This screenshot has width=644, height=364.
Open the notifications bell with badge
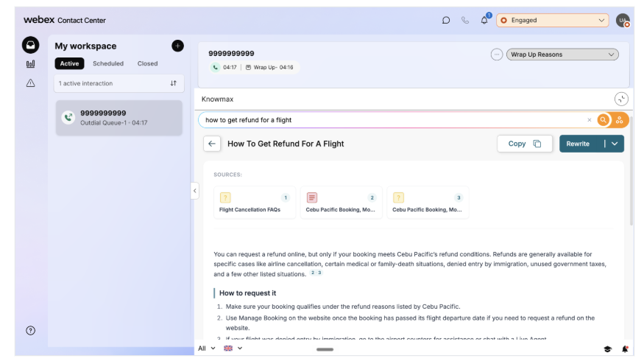tap(484, 20)
